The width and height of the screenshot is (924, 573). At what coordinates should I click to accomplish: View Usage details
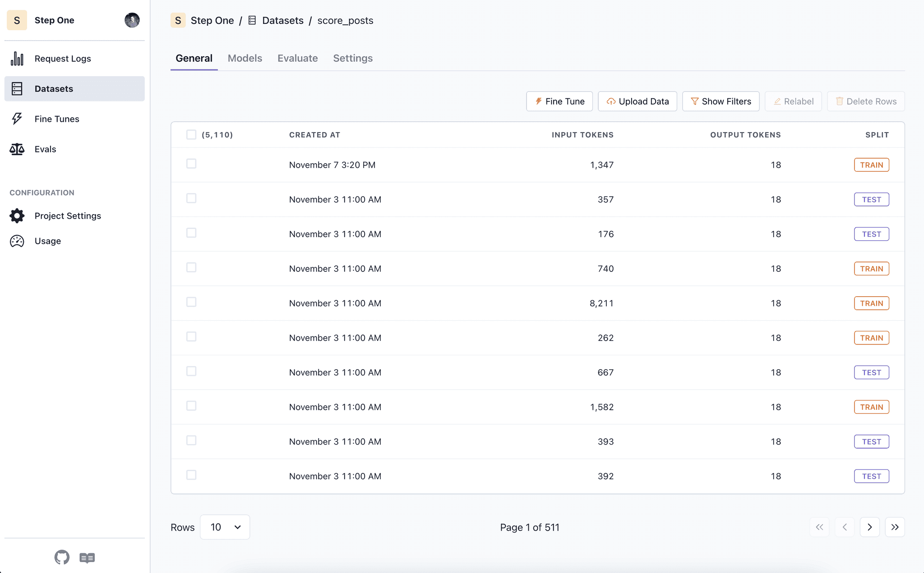[x=47, y=241]
